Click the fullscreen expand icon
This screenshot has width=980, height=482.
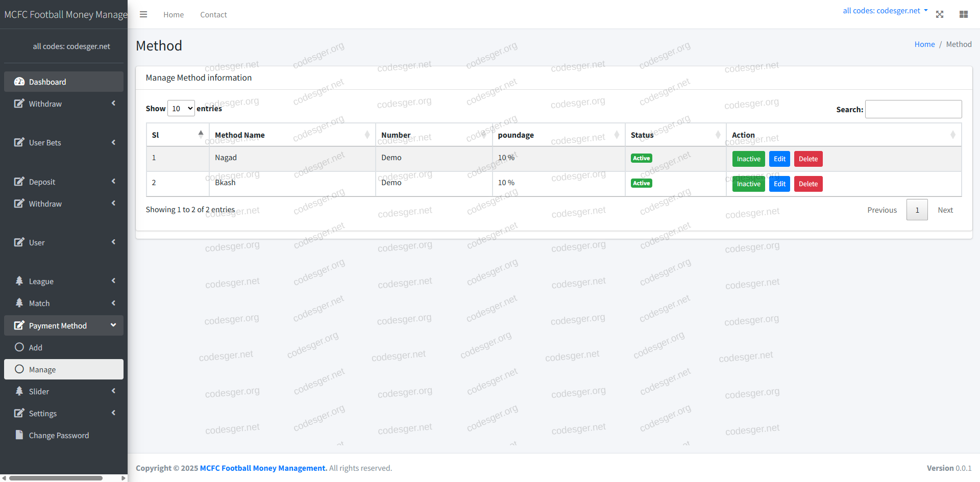(940, 14)
